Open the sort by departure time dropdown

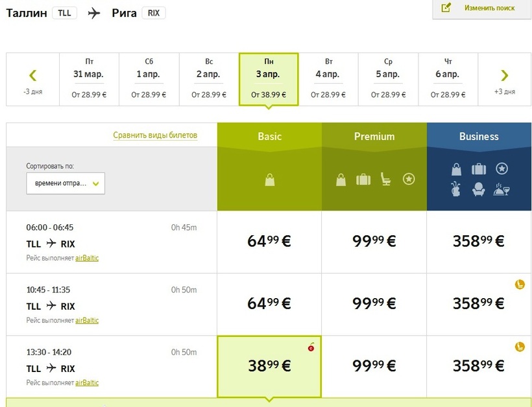(66, 183)
